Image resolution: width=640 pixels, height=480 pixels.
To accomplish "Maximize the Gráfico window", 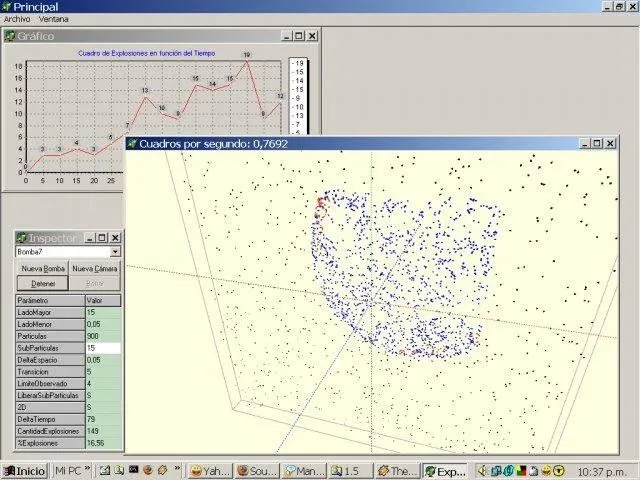I will pos(299,36).
